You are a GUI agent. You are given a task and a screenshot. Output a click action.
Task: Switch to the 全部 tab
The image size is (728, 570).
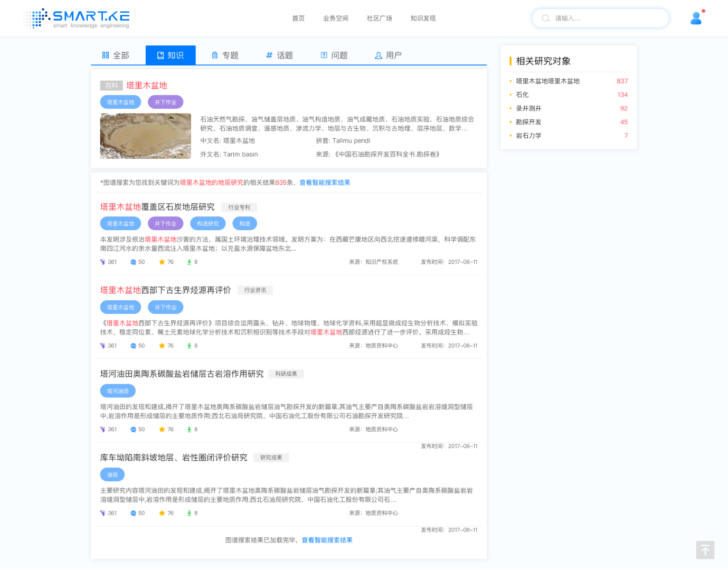coord(116,55)
